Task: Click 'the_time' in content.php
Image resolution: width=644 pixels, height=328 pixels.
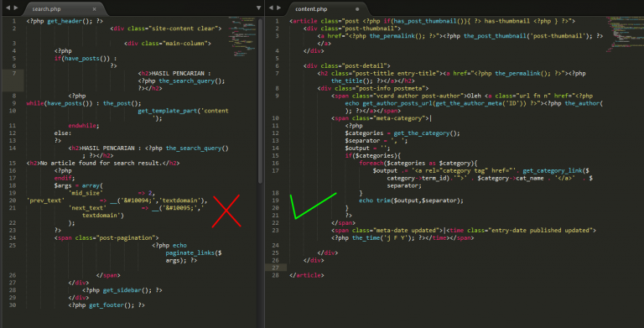Action: coord(366,237)
